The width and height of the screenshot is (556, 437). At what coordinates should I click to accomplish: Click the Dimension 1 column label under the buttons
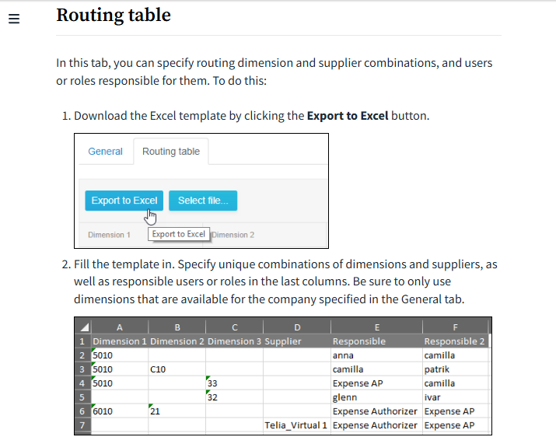109,235
